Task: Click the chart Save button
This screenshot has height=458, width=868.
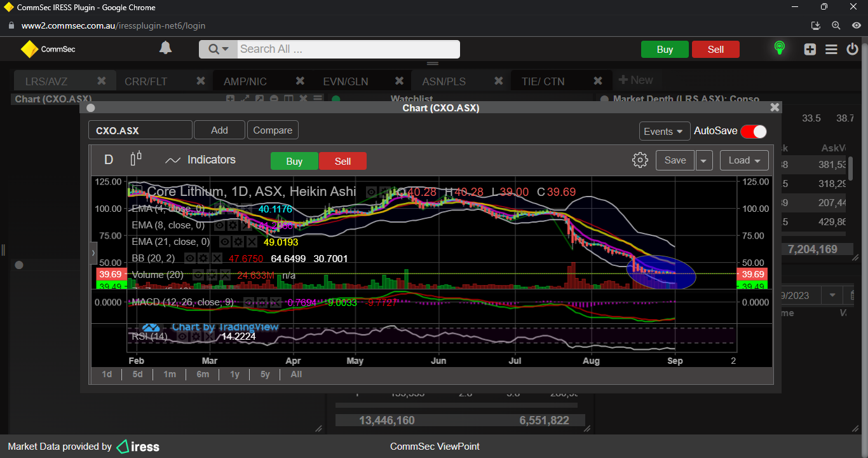Action: 675,160
